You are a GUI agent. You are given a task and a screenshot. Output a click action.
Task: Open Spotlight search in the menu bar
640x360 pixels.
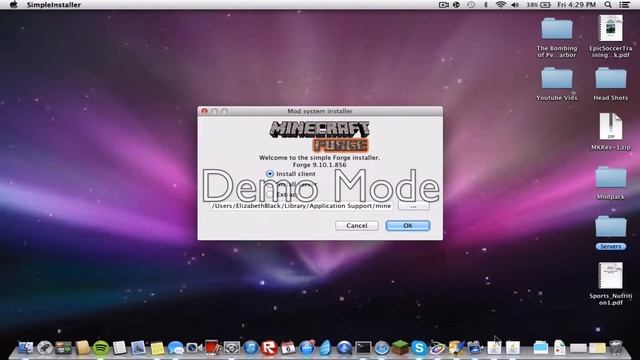(608, 5)
